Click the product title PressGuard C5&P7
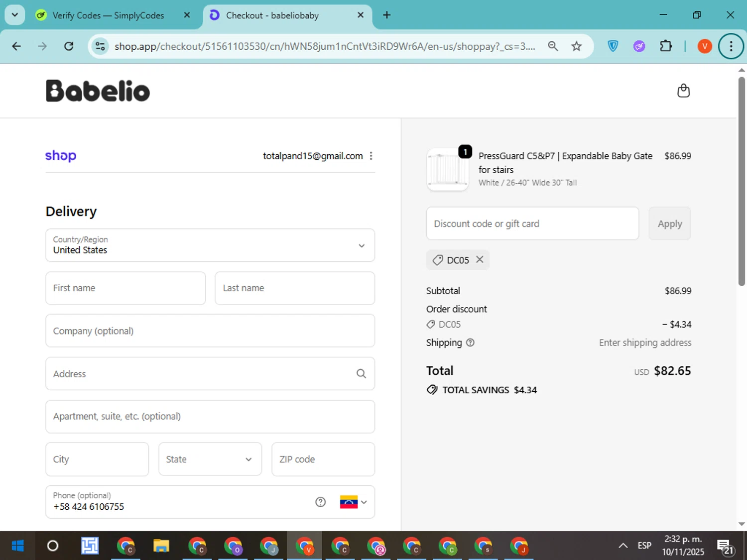 pos(565,163)
